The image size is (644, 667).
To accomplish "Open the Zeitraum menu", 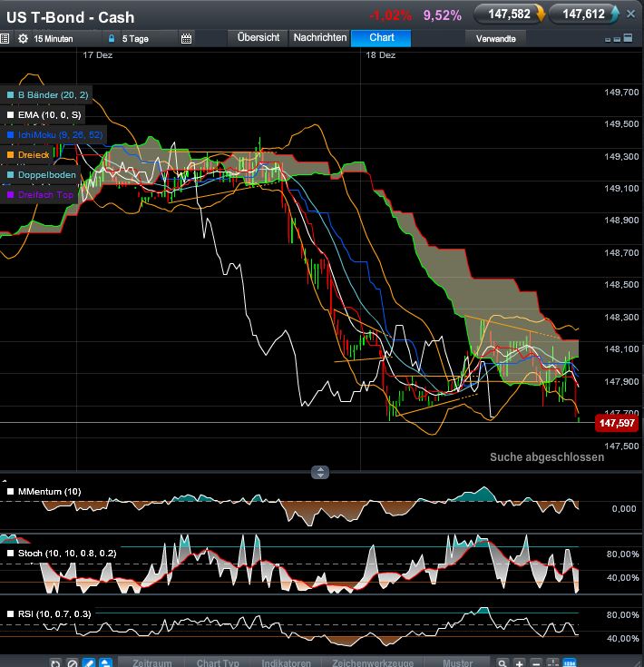I will pos(151,662).
